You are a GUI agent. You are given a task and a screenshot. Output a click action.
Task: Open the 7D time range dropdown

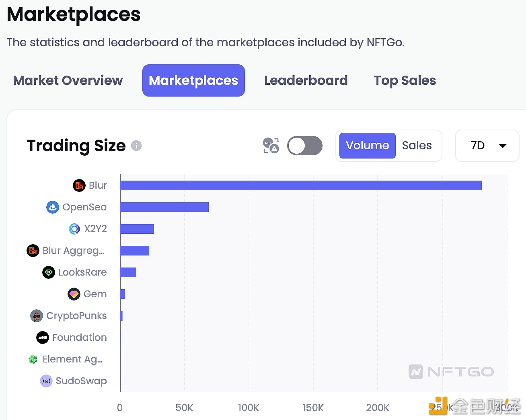pos(487,146)
